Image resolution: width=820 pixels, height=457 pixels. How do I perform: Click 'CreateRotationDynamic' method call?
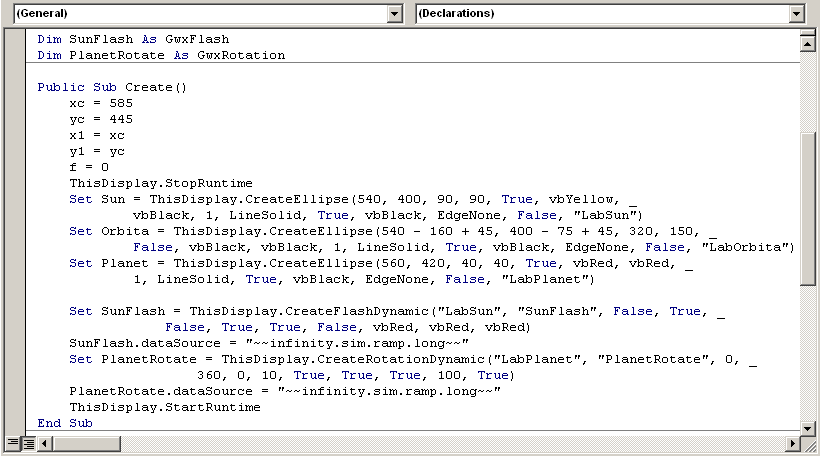point(401,359)
